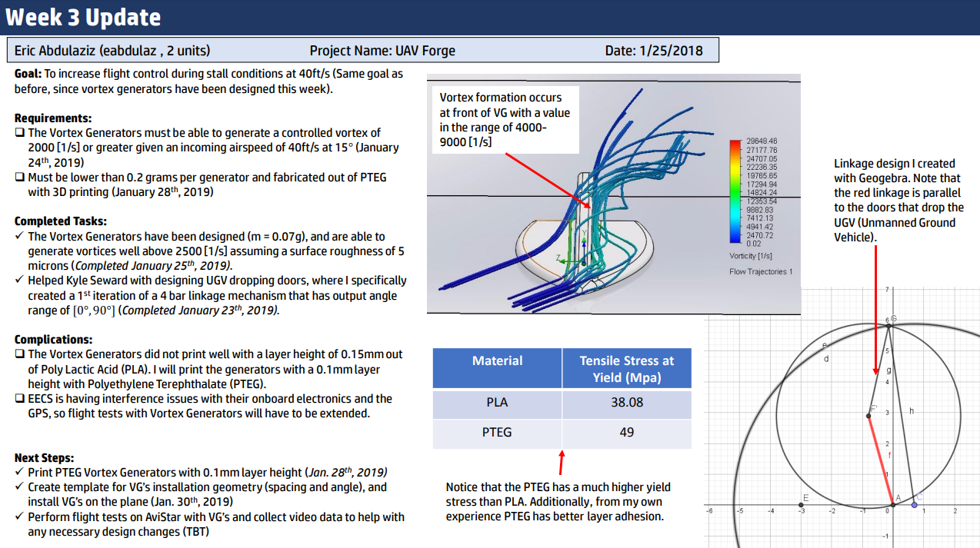Screen dimensions: 980x548
Task: Click point F' on the Geogebra graph
Action: 869,416
